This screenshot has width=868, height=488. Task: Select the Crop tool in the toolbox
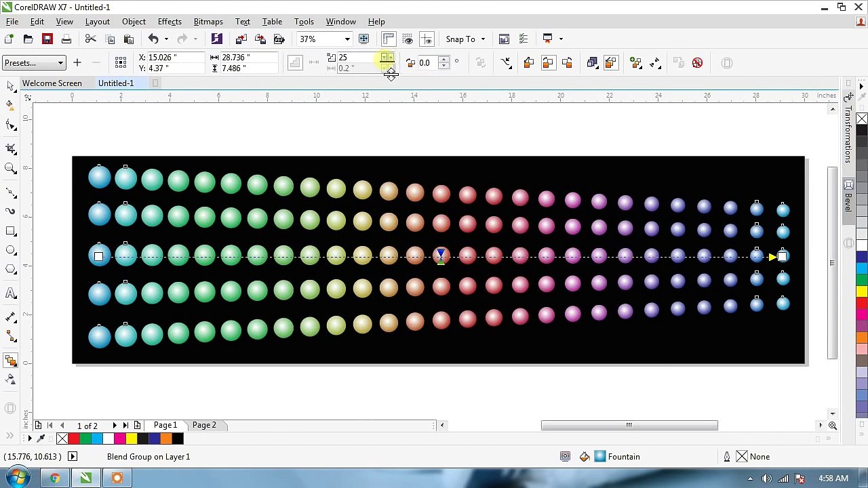pos(10,148)
